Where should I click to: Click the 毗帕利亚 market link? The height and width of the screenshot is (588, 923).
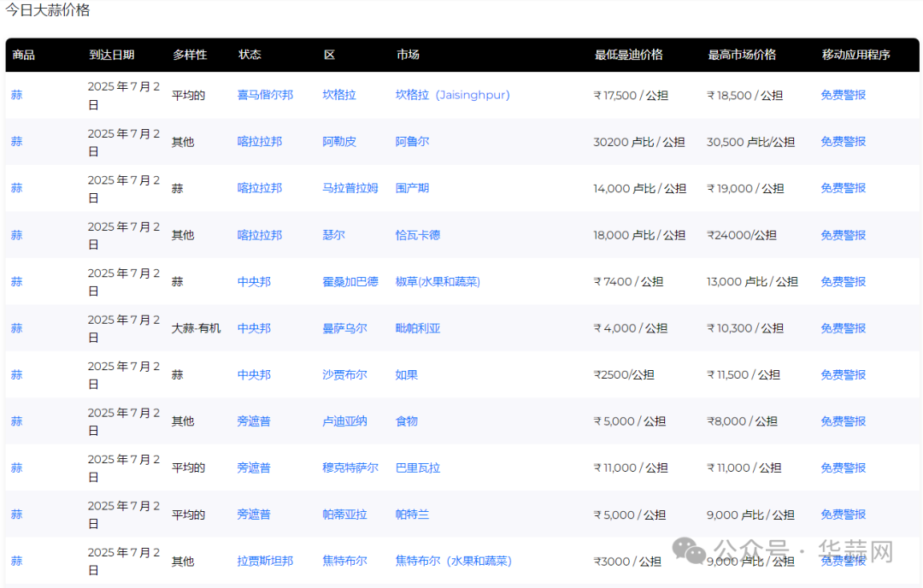(418, 328)
